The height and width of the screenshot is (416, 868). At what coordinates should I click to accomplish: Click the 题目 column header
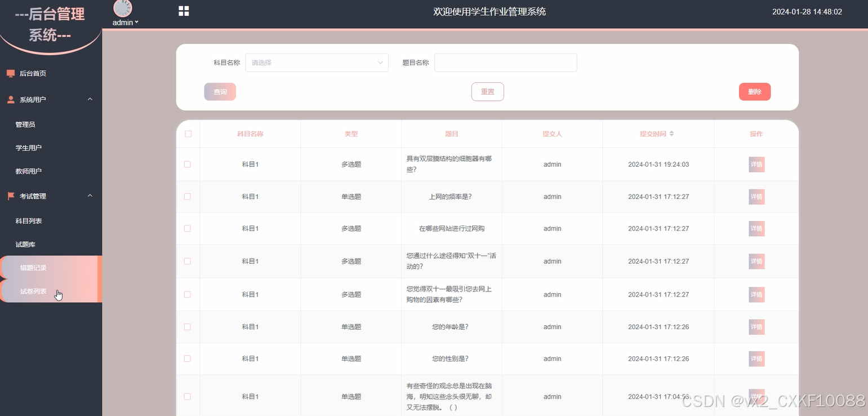click(x=452, y=134)
